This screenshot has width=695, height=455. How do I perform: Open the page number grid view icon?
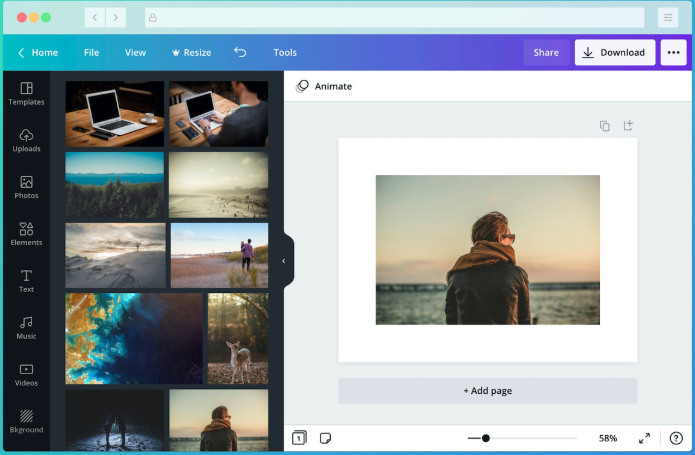pyautogui.click(x=299, y=438)
